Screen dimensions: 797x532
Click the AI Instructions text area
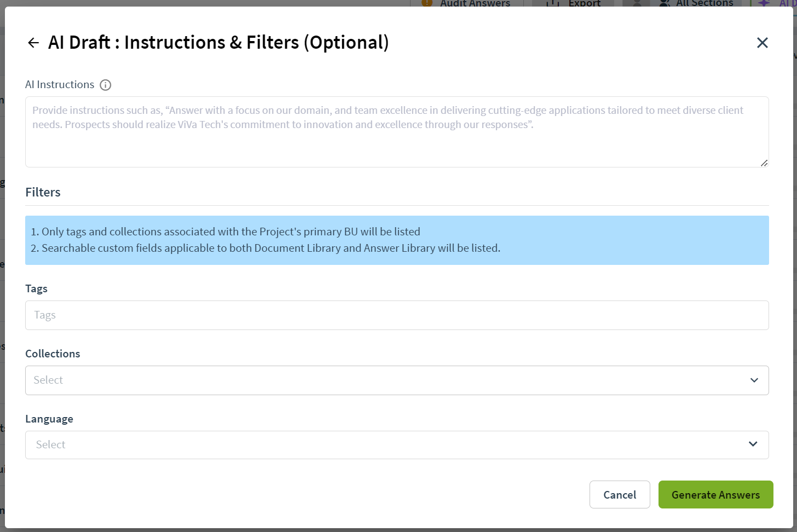point(397,132)
